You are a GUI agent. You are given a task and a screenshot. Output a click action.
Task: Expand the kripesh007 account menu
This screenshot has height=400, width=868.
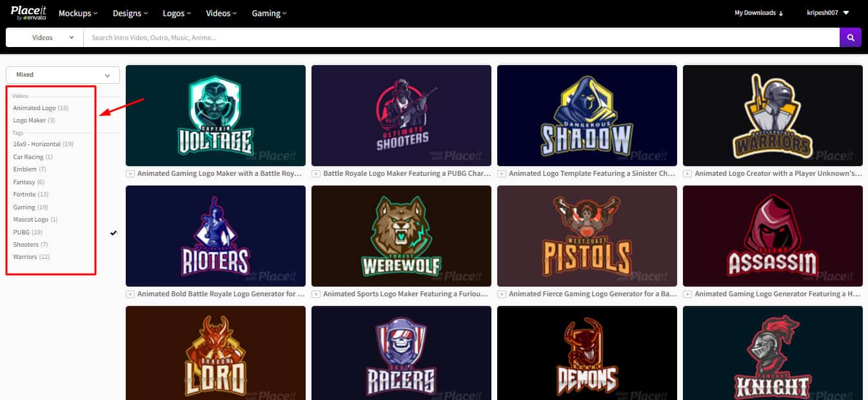828,13
